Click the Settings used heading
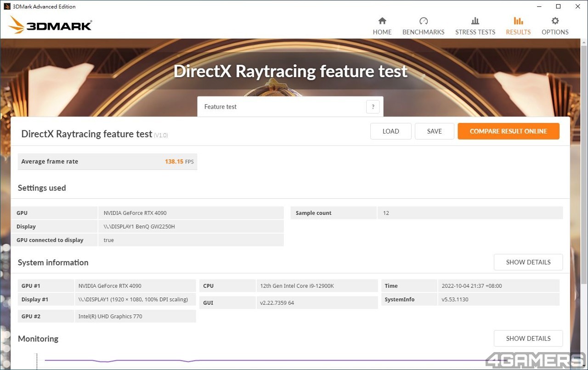Screen dimensions: 588x370 (42, 188)
